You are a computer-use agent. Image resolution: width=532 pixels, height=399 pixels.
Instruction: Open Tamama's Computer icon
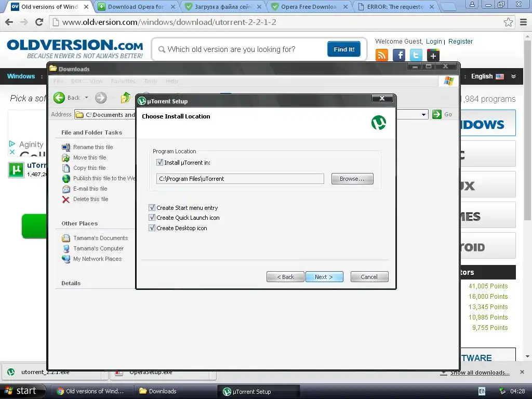click(66, 249)
